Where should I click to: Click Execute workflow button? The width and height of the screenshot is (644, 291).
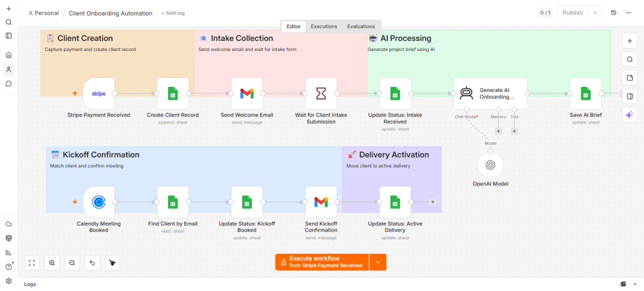(x=322, y=262)
